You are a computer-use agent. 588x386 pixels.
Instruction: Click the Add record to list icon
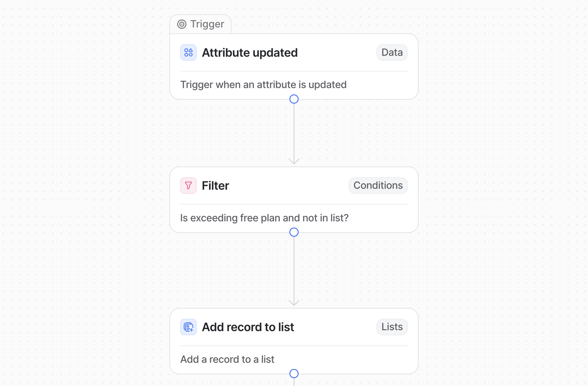[x=188, y=327]
